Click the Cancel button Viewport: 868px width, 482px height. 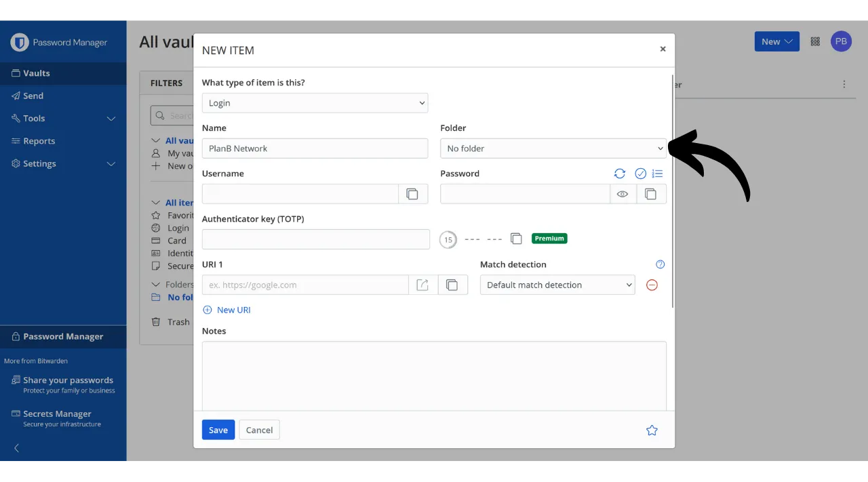click(x=259, y=430)
